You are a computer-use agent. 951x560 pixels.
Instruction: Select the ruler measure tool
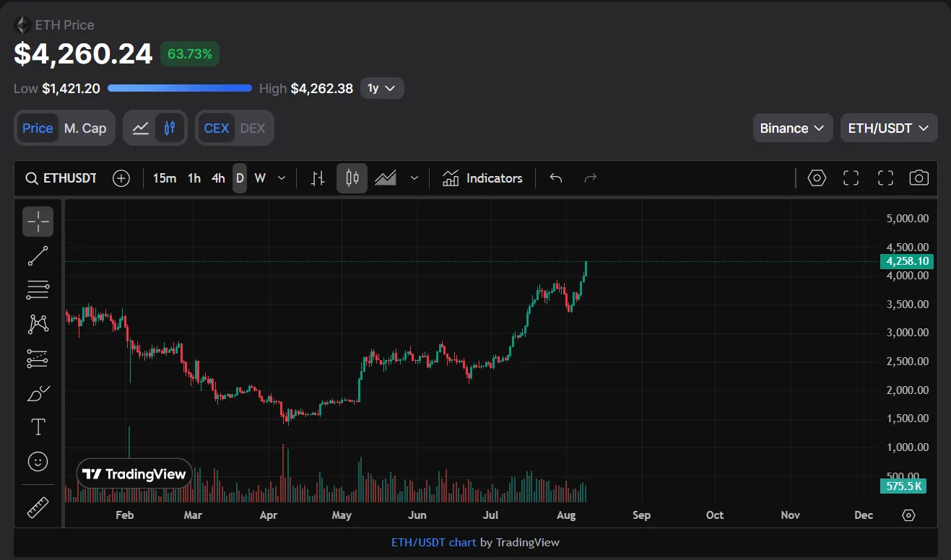coord(38,507)
